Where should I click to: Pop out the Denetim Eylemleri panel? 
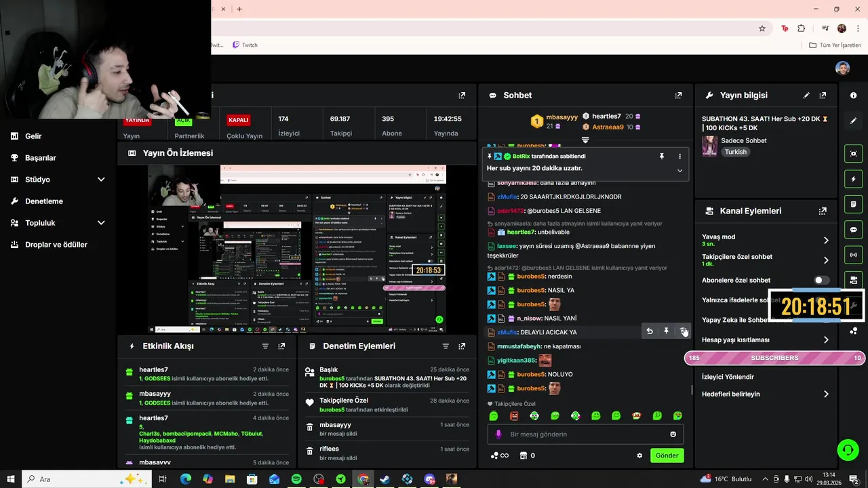(462, 346)
